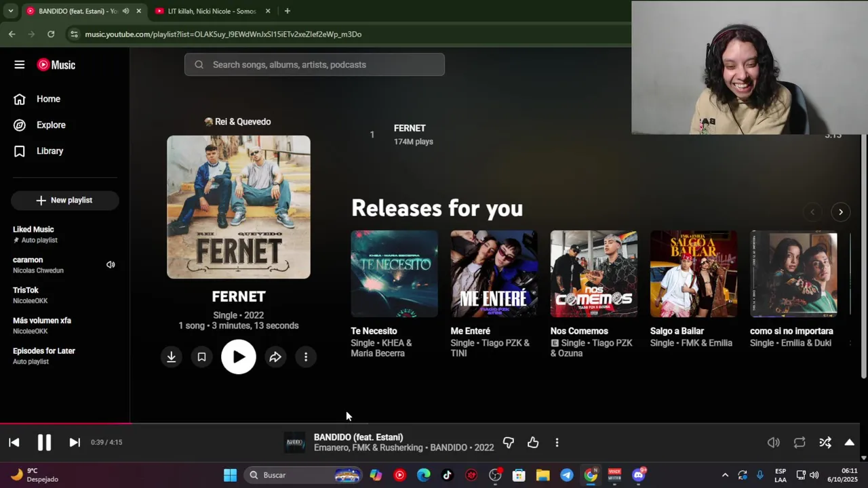
Task: Click BANDIDO now-playing thumbnail
Action: (x=294, y=443)
